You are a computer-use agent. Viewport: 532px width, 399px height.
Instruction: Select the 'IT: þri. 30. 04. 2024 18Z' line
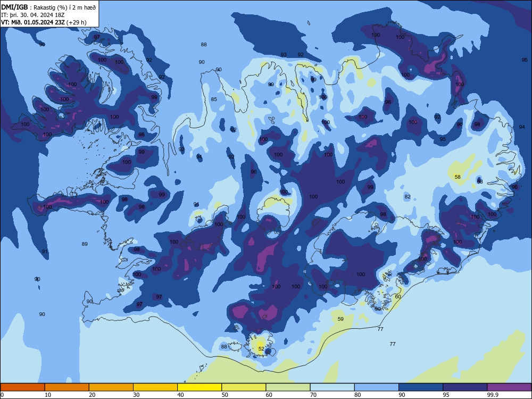32,15
